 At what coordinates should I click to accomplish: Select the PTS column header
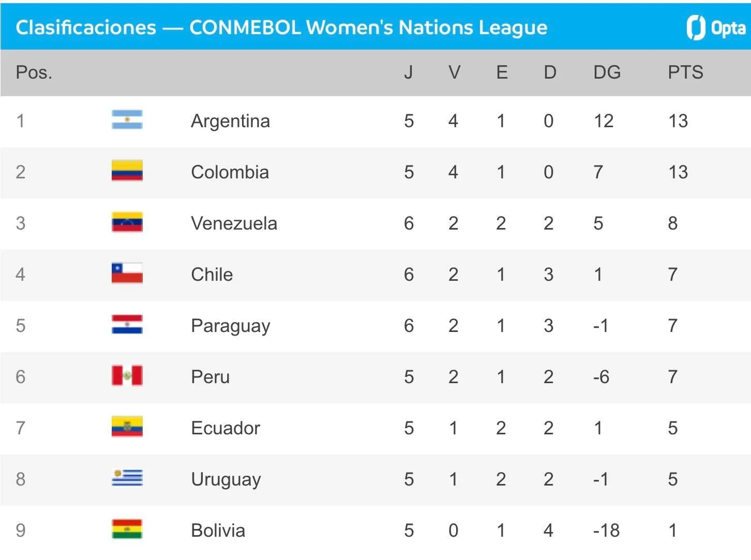(x=685, y=72)
